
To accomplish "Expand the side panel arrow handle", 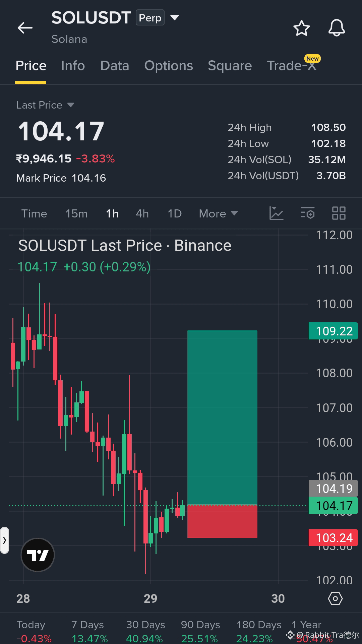I will click(4, 540).
